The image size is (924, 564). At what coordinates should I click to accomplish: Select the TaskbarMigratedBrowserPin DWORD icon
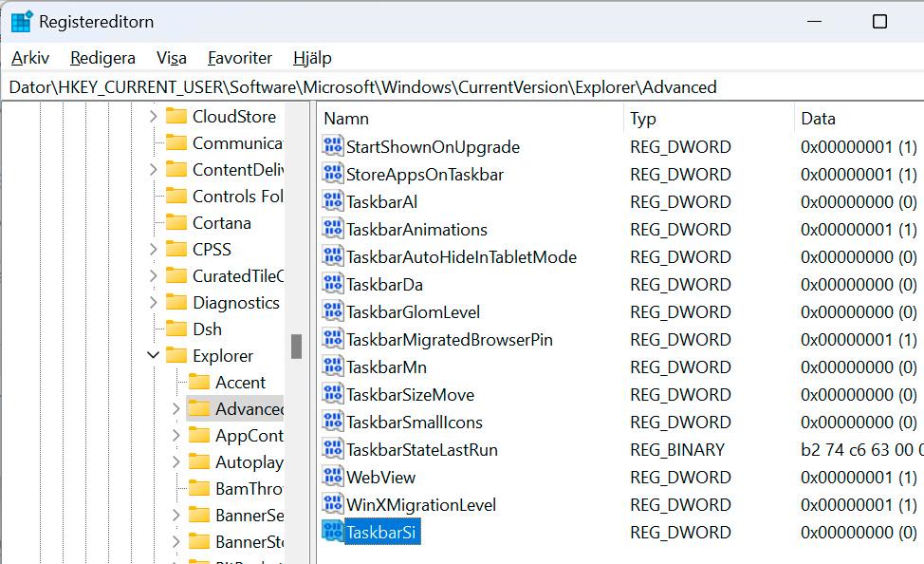[x=332, y=339]
